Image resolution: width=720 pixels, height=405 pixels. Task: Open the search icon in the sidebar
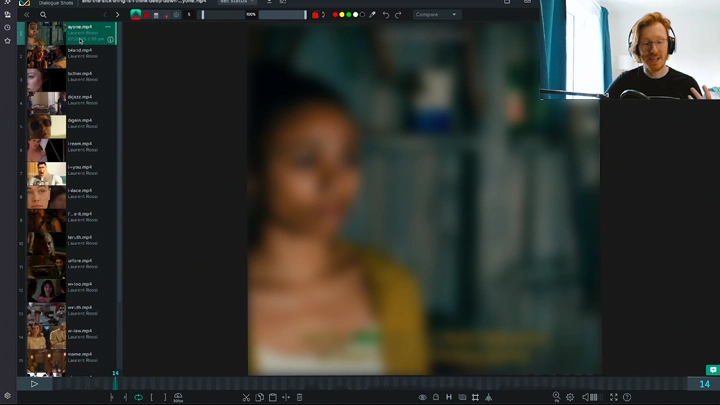[43, 15]
